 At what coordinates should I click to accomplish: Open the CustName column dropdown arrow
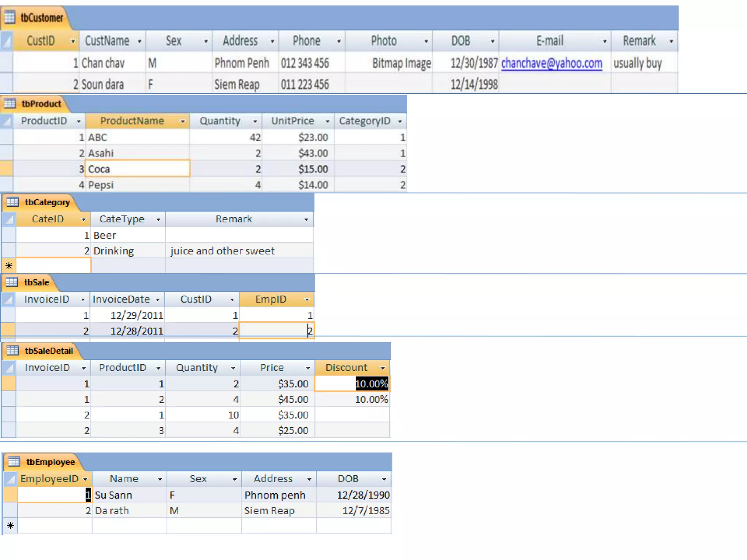pos(139,41)
